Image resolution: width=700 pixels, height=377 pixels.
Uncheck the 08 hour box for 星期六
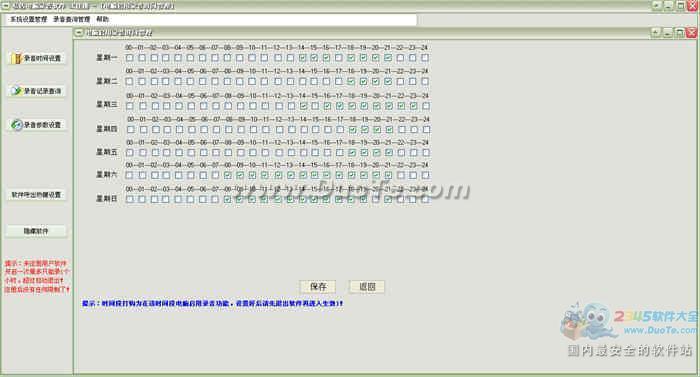[228, 176]
